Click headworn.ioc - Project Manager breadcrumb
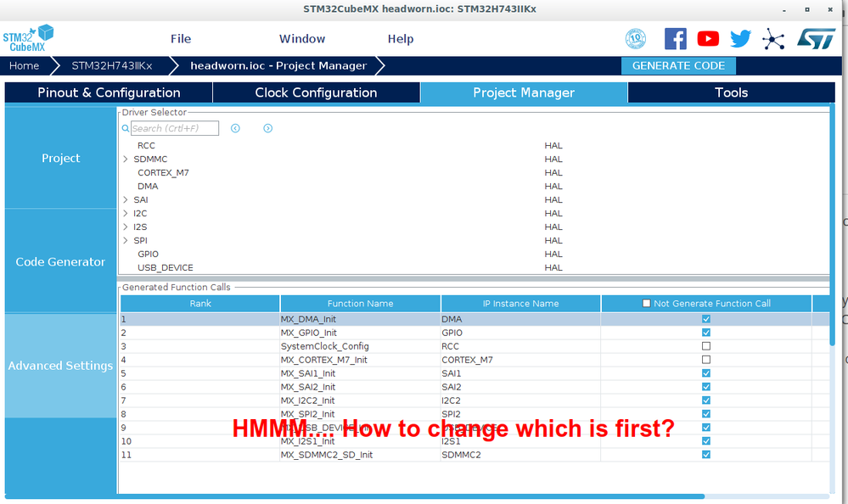 (x=278, y=65)
